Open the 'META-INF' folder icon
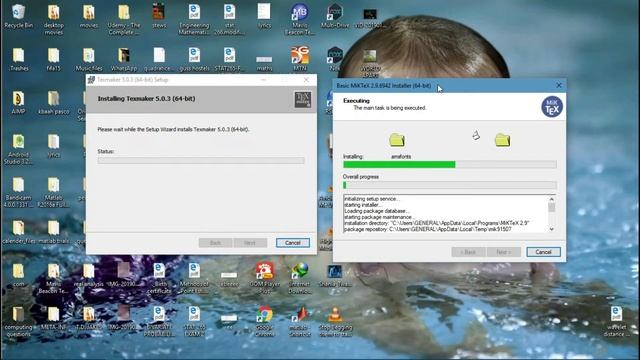 point(53,319)
